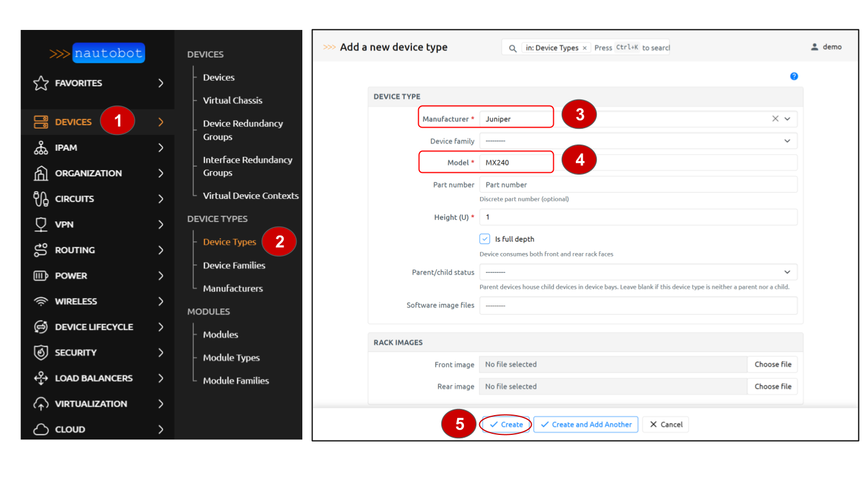868x488 pixels.
Task: Open the Parent/child status dropdown
Action: (x=637, y=272)
